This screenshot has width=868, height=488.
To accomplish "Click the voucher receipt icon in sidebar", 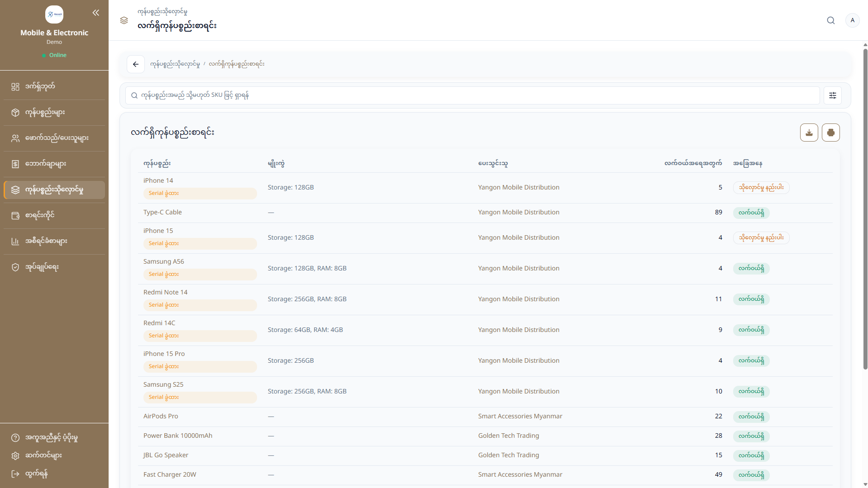I will point(15,164).
